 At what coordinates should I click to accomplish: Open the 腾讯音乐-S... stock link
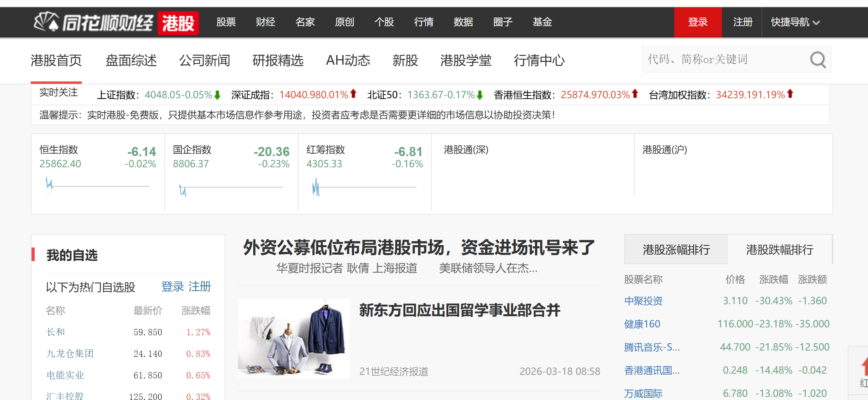point(652,347)
